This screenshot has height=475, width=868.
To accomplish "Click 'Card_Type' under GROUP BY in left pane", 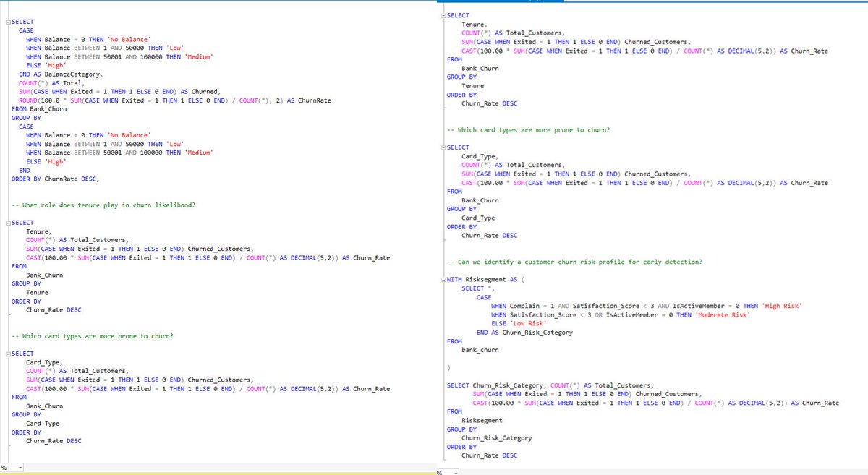I will pos(43,424).
